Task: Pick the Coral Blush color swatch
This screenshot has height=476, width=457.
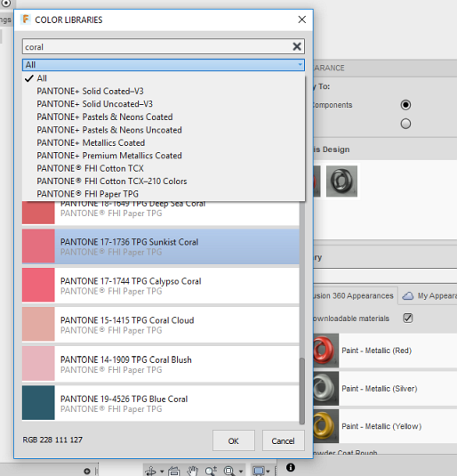Action: tap(38, 363)
